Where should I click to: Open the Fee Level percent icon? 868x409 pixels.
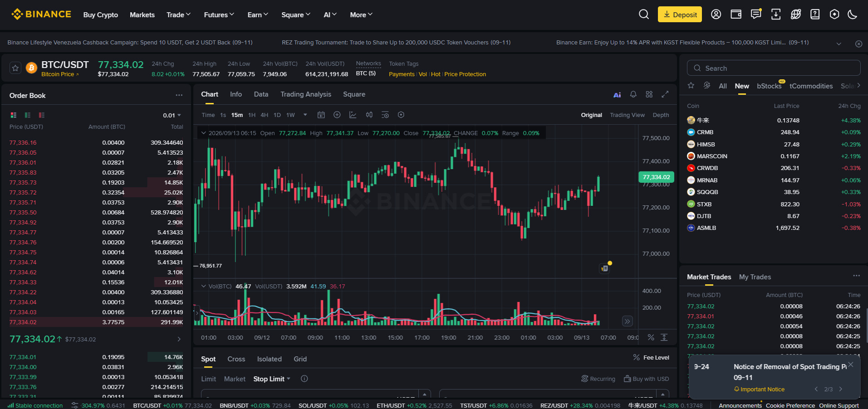click(637, 357)
